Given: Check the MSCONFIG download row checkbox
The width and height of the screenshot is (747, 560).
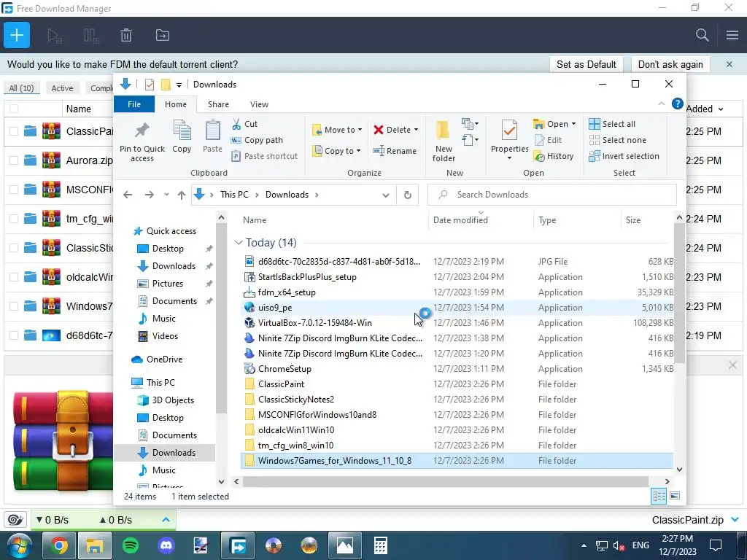Looking at the screenshot, I should 14,190.
